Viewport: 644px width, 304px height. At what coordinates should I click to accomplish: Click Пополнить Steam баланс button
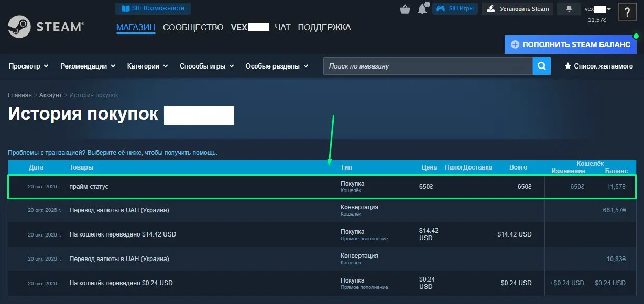click(x=571, y=44)
